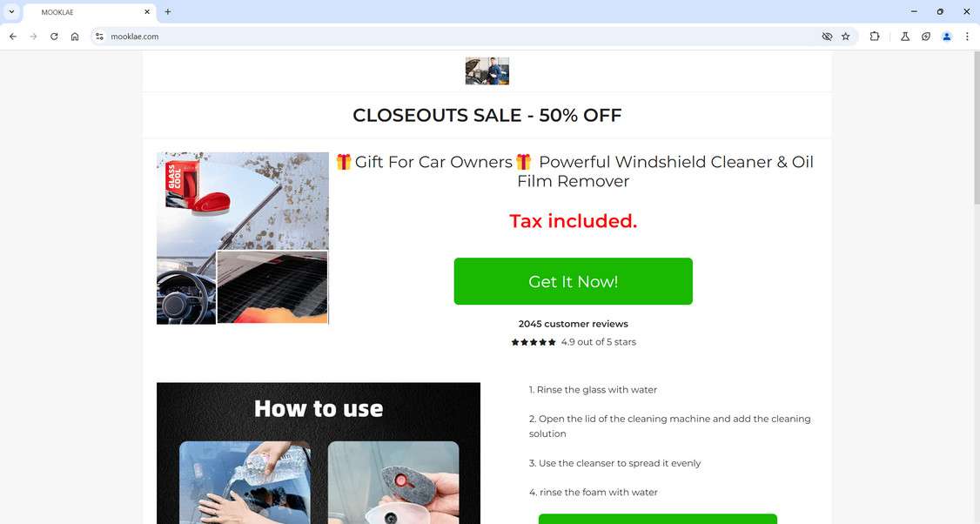The width and height of the screenshot is (980, 524).
Task: Click the green Get It Now! button
Action: [x=574, y=281]
